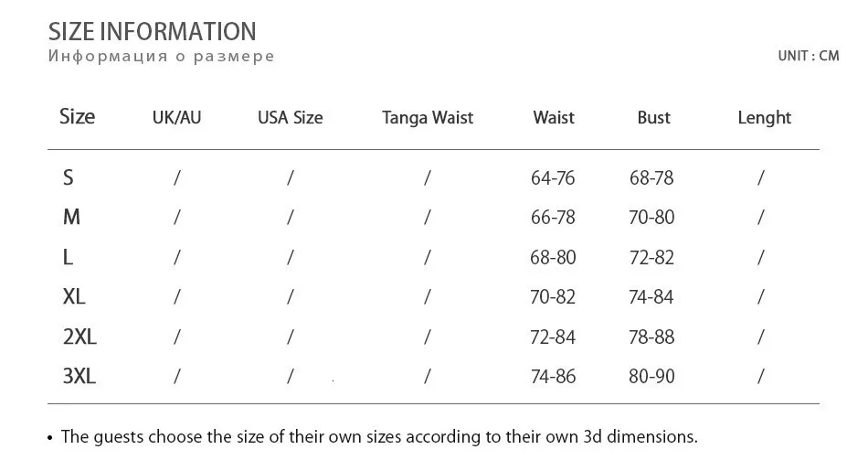Image resolution: width=868 pixels, height=471 pixels.
Task: Select the M size row label
Action: 71,217
